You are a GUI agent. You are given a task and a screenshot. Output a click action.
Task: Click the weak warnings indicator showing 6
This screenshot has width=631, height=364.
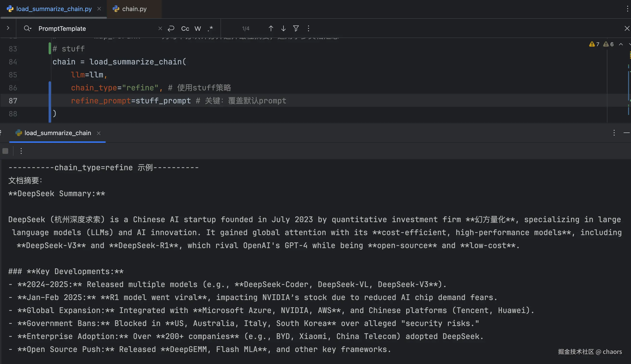click(x=608, y=44)
